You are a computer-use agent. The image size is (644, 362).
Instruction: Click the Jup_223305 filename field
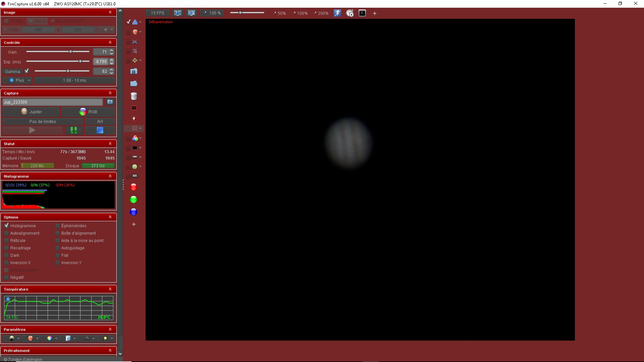tap(52, 102)
